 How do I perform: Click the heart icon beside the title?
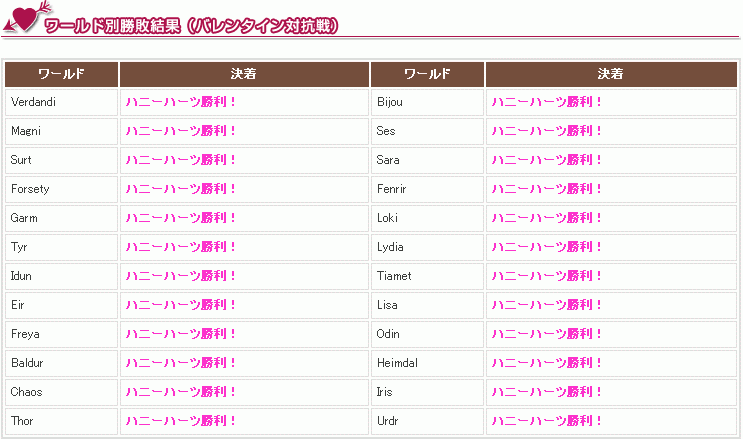click(x=23, y=20)
